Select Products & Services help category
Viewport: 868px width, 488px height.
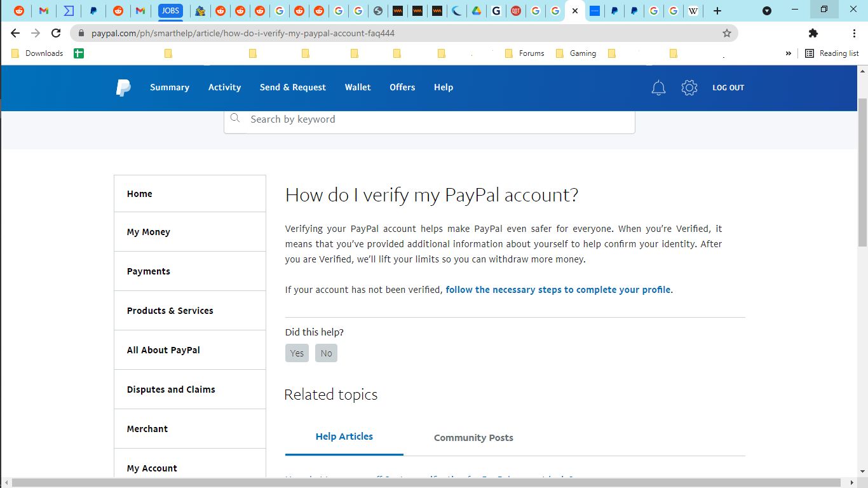click(190, 311)
